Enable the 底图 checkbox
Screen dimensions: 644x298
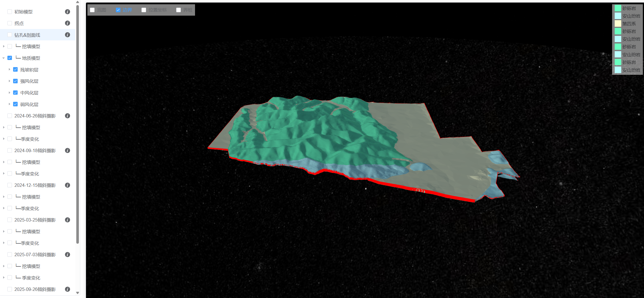tap(92, 10)
